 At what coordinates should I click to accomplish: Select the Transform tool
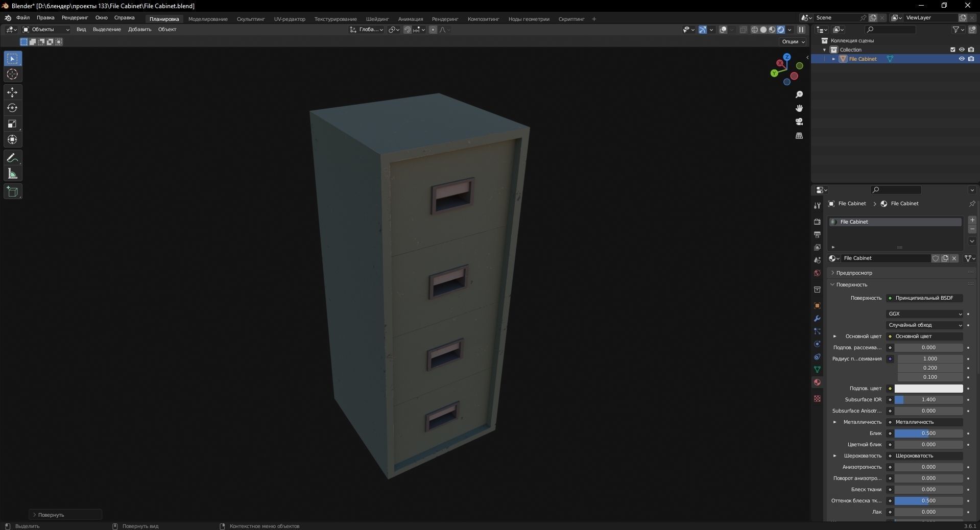[13, 140]
